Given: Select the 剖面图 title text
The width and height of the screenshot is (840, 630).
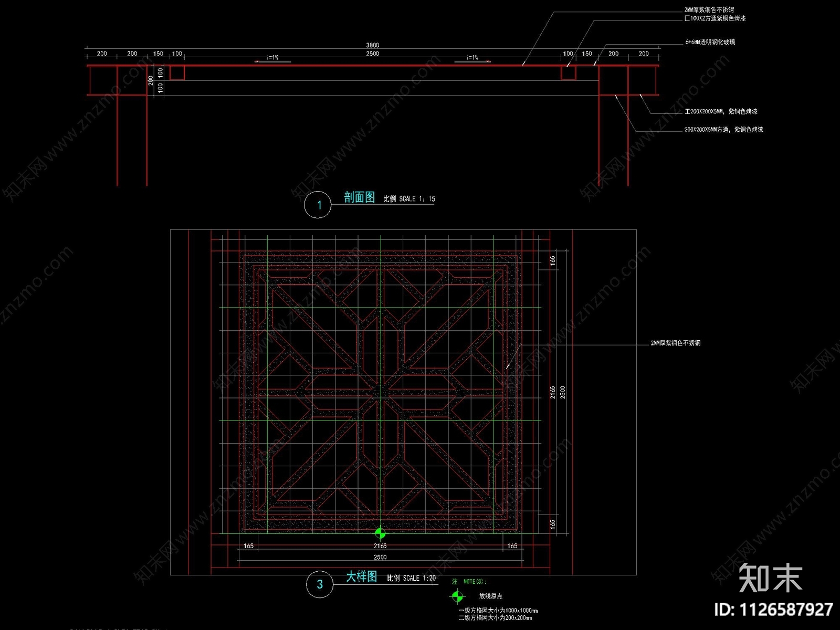Looking at the screenshot, I should pos(360,197).
